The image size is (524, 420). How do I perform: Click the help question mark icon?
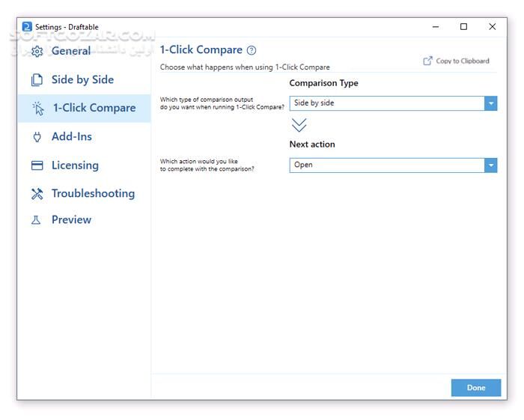pos(252,51)
